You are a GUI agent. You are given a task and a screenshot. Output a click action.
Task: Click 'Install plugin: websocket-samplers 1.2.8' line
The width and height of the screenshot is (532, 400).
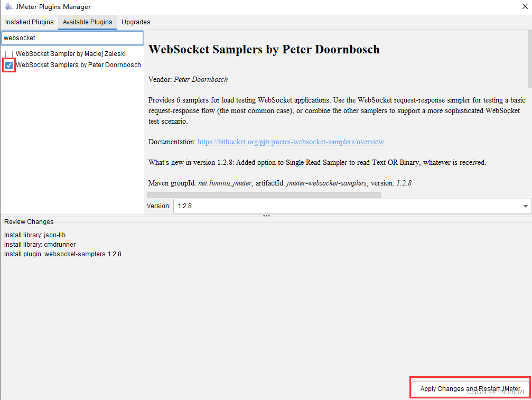pyautogui.click(x=62, y=254)
